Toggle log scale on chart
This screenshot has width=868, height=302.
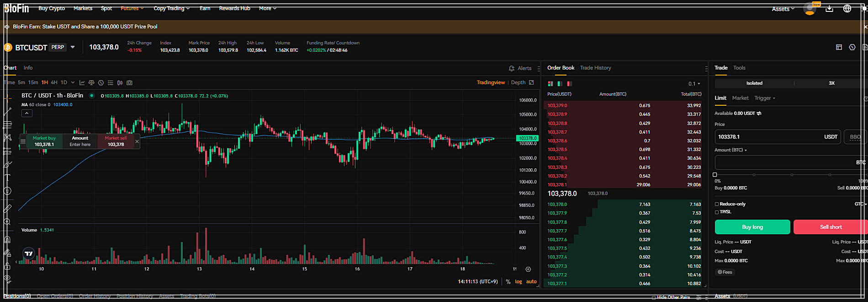tap(518, 281)
